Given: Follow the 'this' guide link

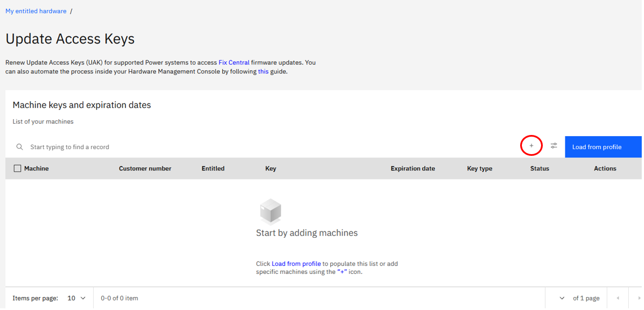Looking at the screenshot, I should click(x=263, y=71).
